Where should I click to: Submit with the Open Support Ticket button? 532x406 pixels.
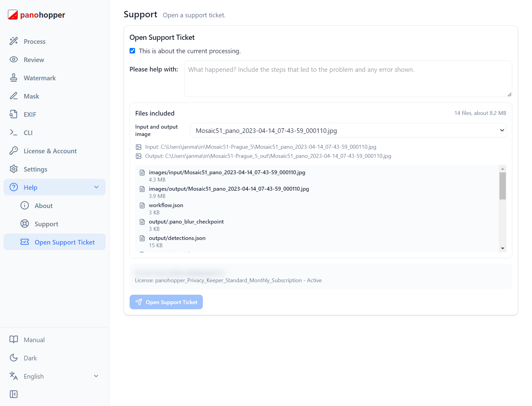coord(166,302)
